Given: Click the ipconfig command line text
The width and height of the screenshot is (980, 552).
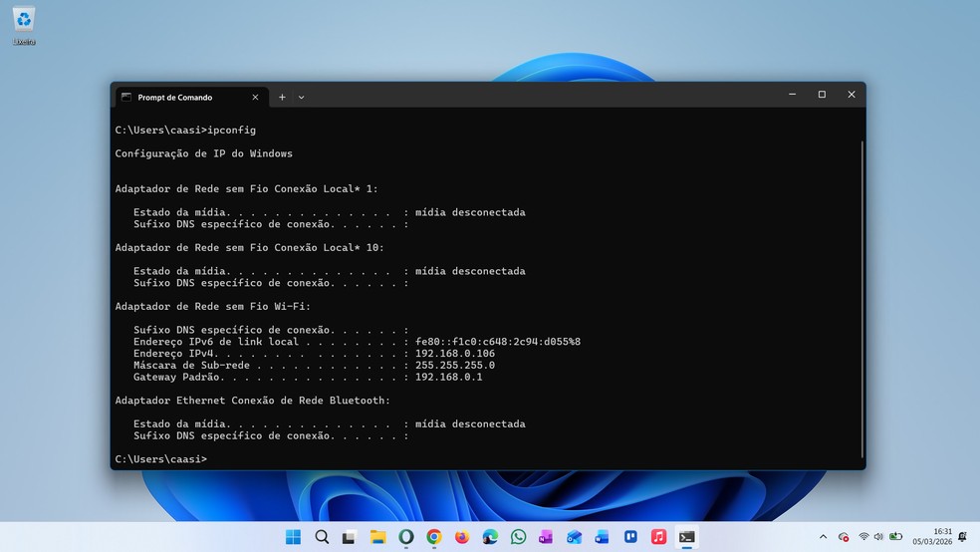Looking at the screenshot, I should coord(185,131).
